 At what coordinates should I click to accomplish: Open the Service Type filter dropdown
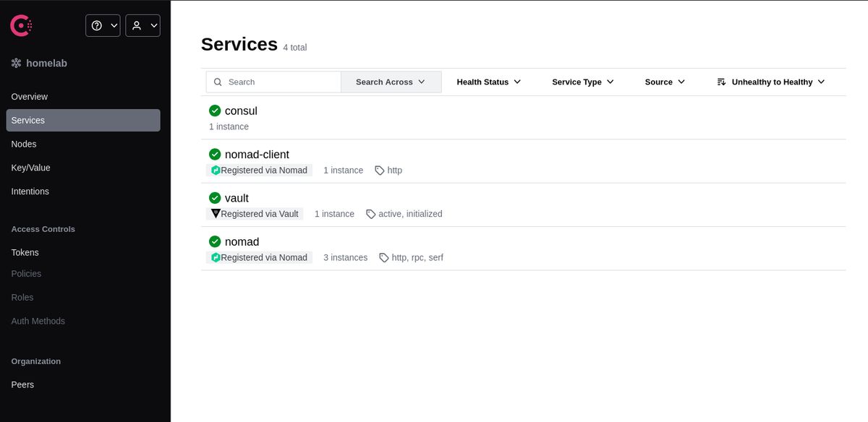pos(582,82)
